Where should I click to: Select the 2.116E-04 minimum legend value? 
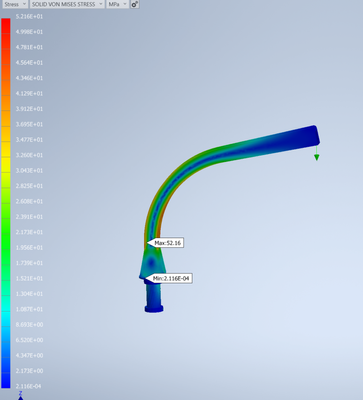[x=29, y=386]
